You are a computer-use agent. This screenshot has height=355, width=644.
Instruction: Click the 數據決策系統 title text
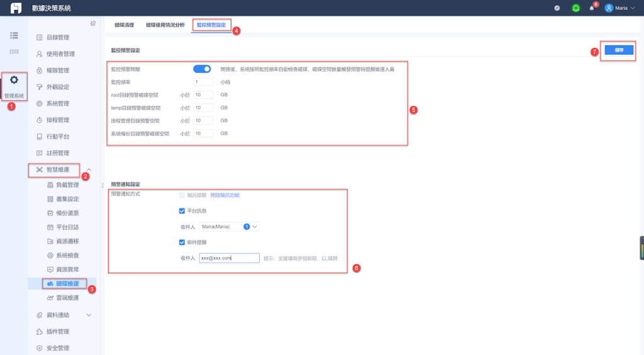52,8
